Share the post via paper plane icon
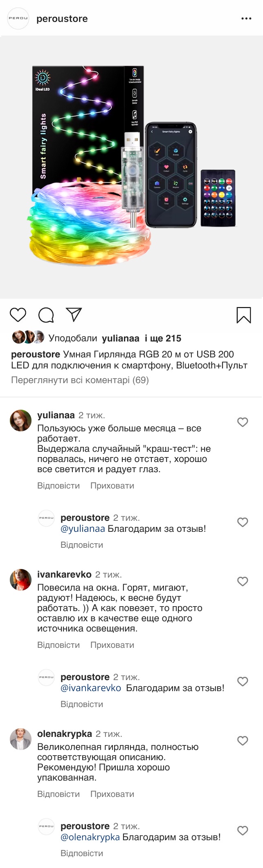Screen dimensions: 263x868 (74, 315)
